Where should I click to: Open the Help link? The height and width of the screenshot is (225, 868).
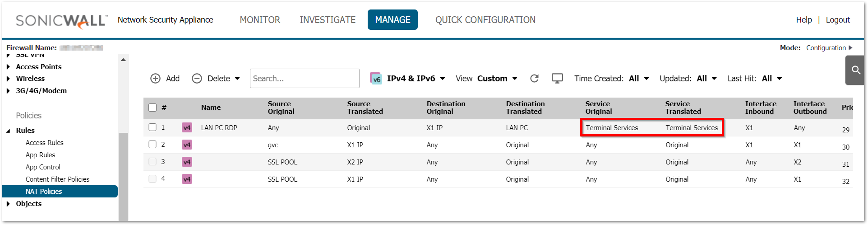804,20
